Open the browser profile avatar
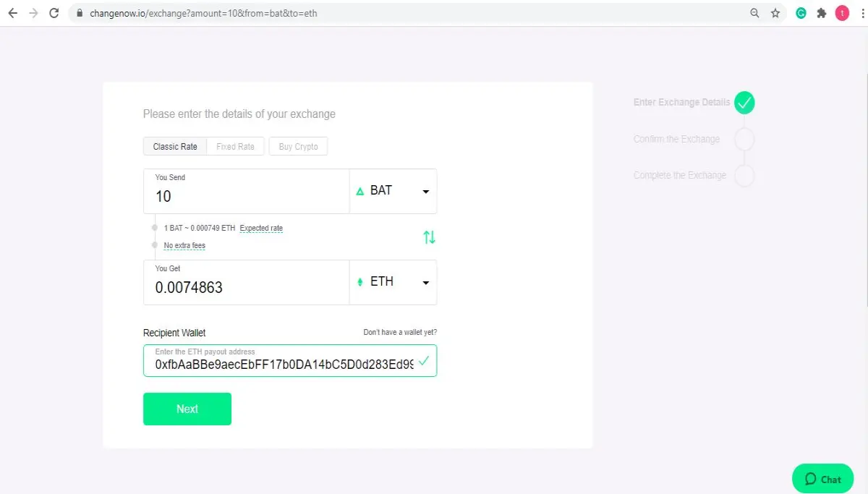 [842, 13]
